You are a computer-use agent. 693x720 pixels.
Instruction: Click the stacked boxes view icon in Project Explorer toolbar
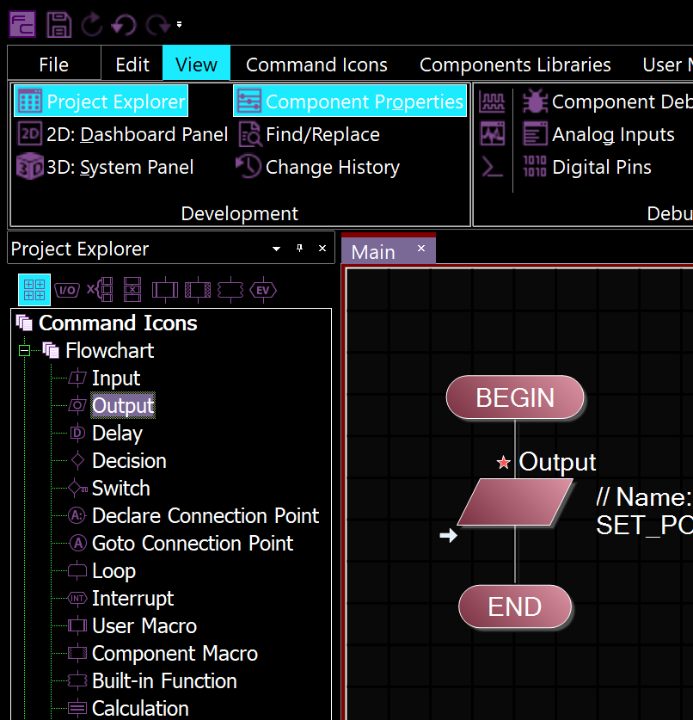[132, 289]
